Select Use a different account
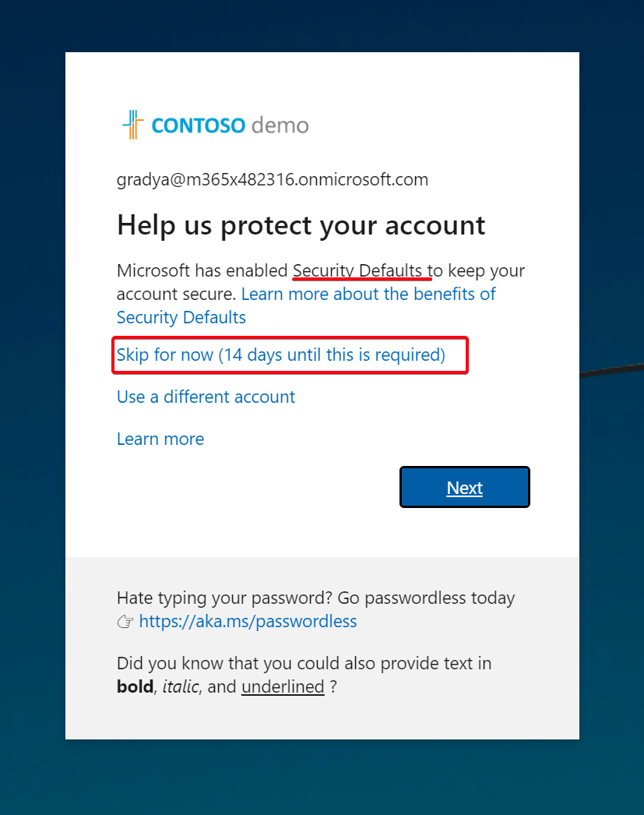 click(x=206, y=397)
